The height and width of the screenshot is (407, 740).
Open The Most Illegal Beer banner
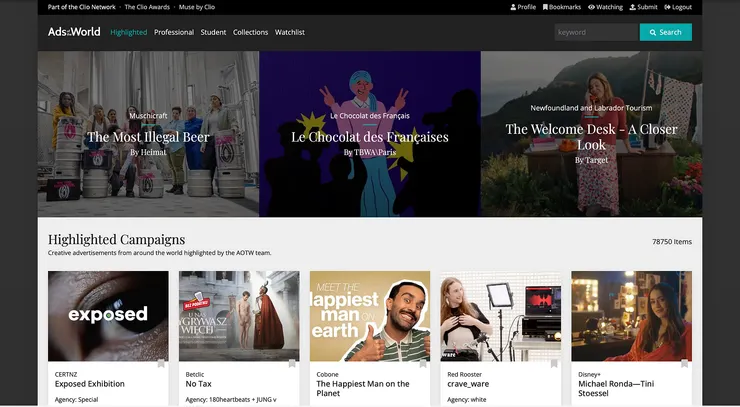click(x=148, y=134)
